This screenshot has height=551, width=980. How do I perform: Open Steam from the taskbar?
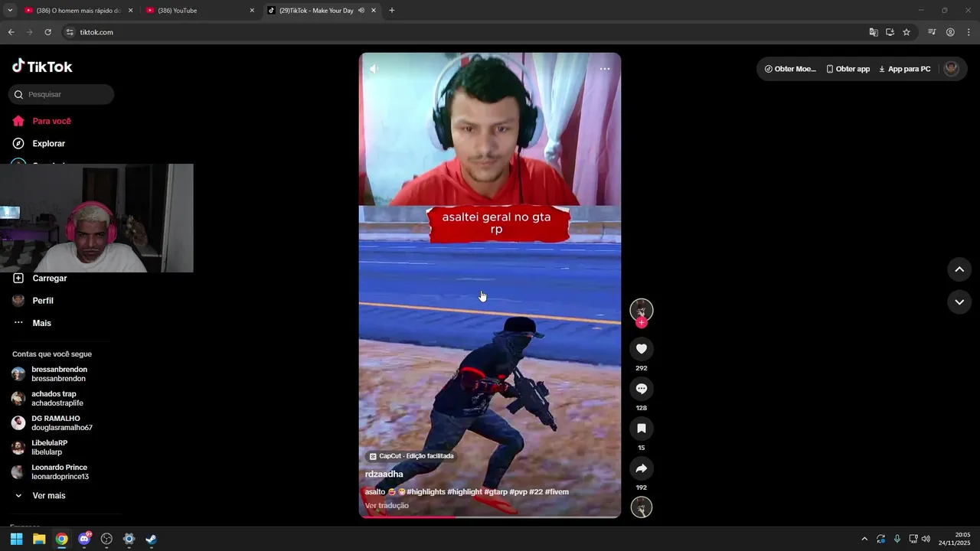coord(152,539)
